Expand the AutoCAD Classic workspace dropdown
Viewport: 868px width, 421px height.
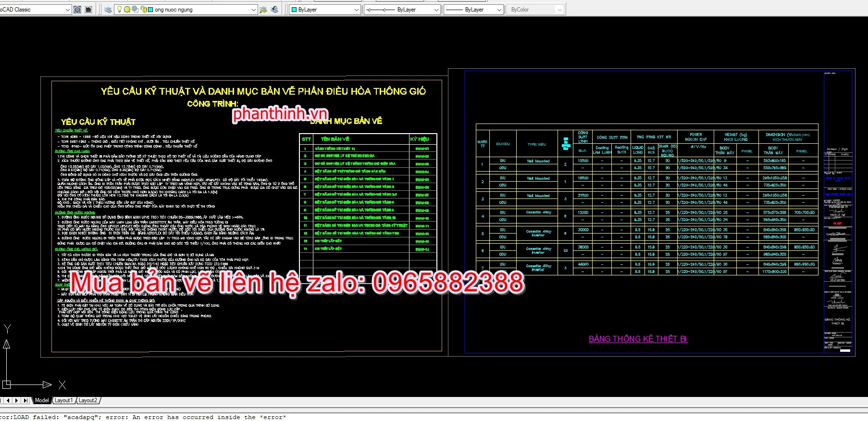coord(67,10)
